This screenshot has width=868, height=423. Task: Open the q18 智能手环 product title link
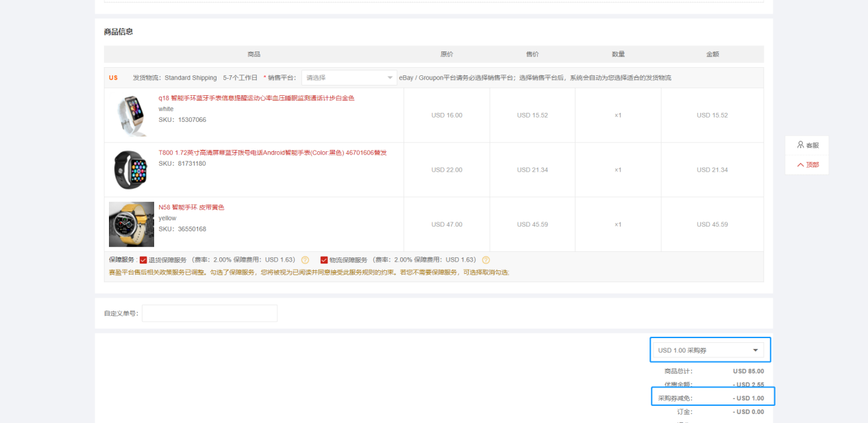point(256,98)
